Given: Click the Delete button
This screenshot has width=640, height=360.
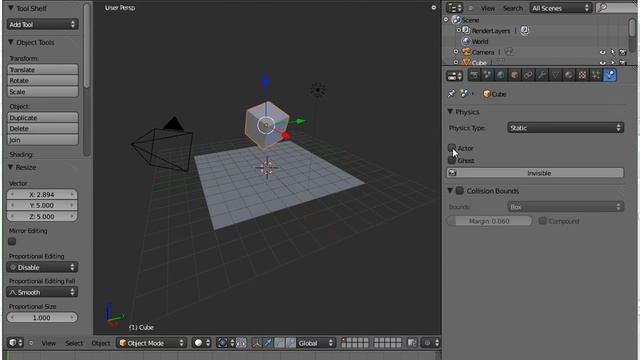Looking at the screenshot, I should pyautogui.click(x=42, y=129).
